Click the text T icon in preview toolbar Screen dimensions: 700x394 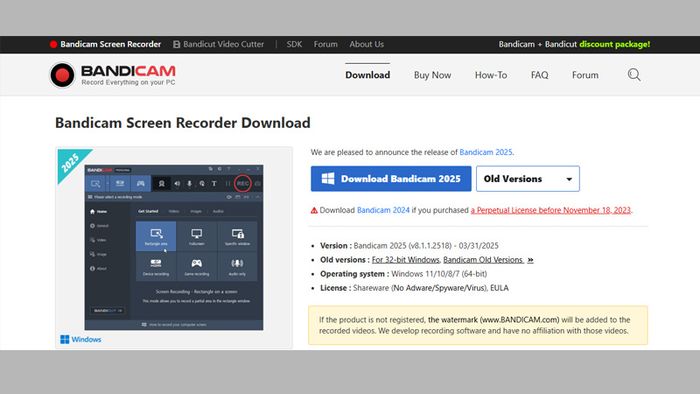click(214, 183)
